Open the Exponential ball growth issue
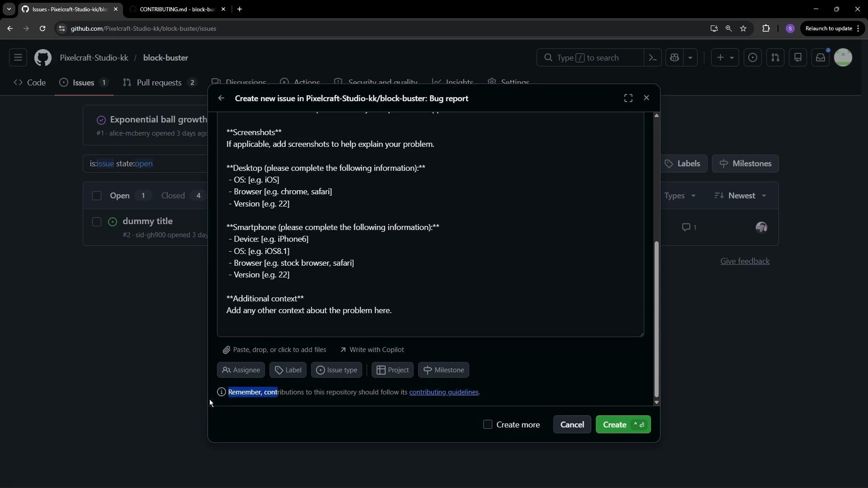This screenshot has height=488, width=868. tap(158, 120)
